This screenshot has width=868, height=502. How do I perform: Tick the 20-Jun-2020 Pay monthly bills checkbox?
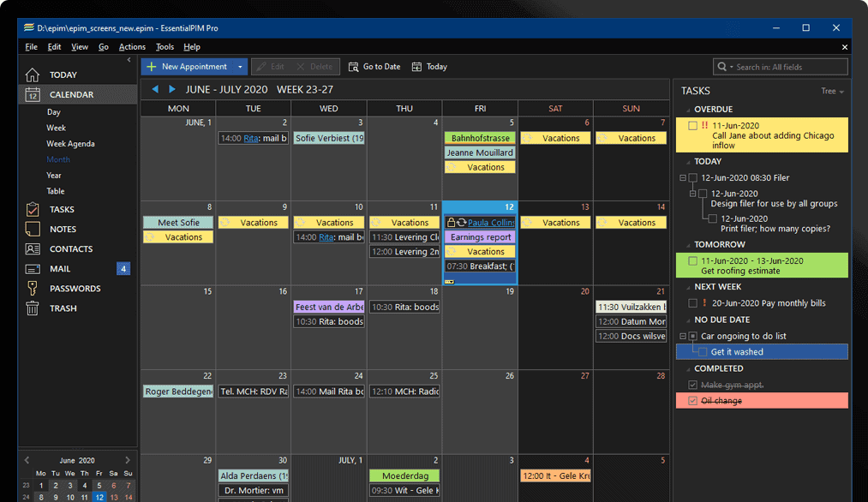pyautogui.click(x=692, y=302)
